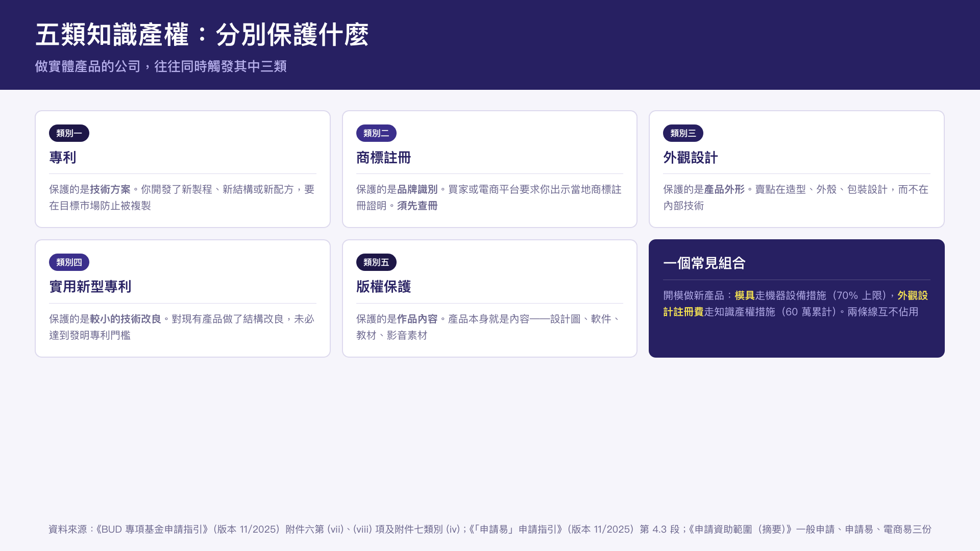Select the 外觀設計 card heading
This screenshot has height=551, width=980.
point(690,158)
